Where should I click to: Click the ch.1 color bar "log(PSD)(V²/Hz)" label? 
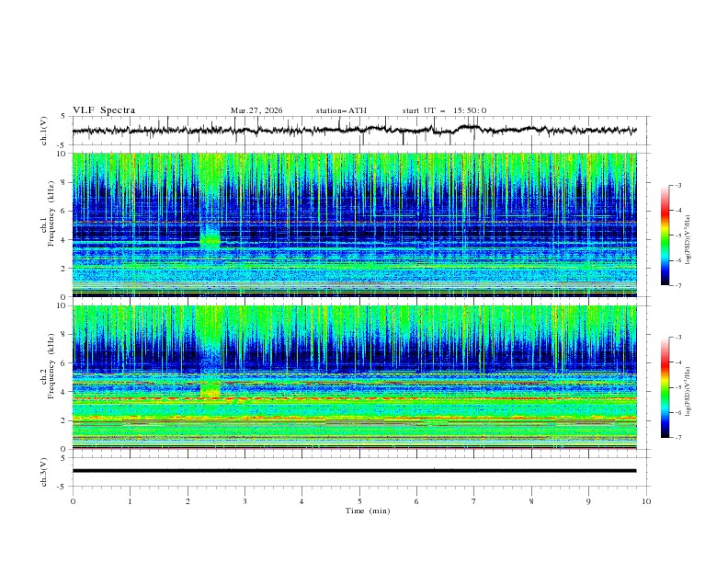tap(688, 240)
